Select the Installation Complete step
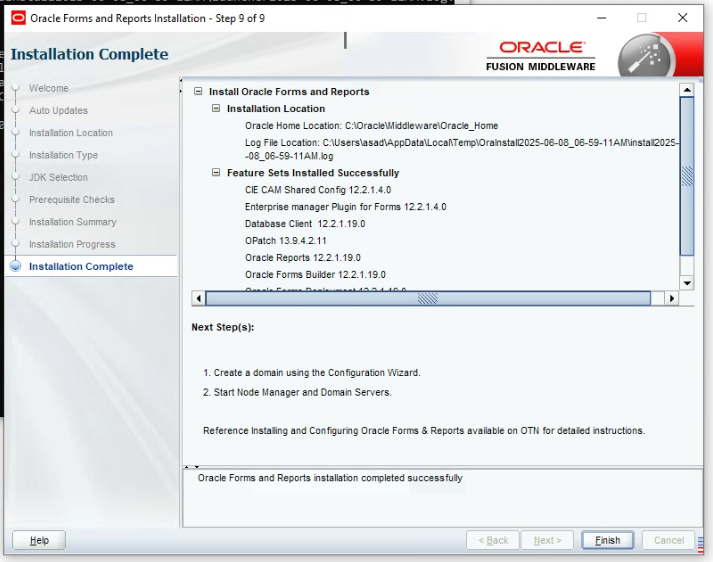713x562 pixels. [81, 266]
